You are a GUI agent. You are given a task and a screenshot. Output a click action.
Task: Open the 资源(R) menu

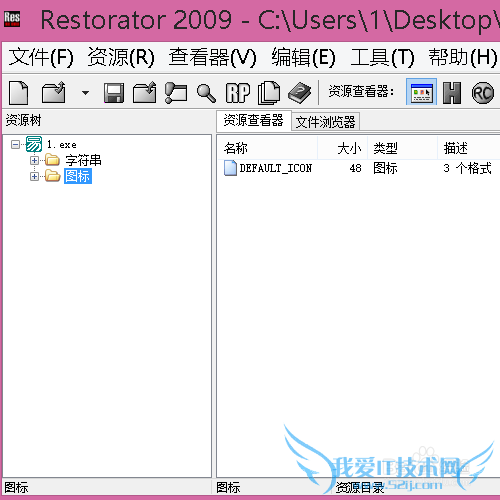pyautogui.click(x=121, y=57)
